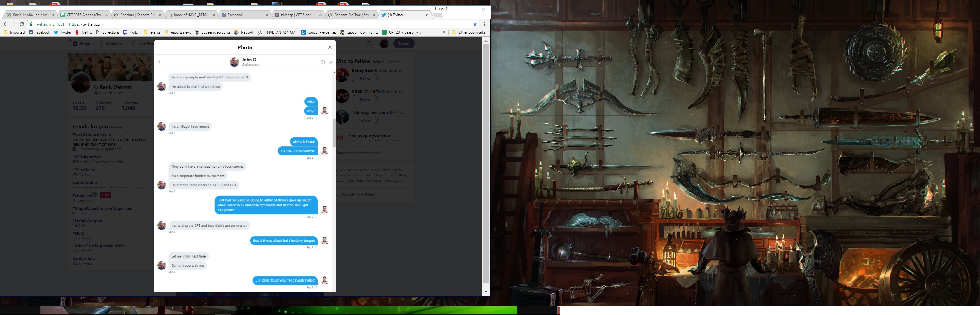Screen dimensions: 980x315
Task: Go to Twitter Home in the nav bar
Action: click(81, 44)
